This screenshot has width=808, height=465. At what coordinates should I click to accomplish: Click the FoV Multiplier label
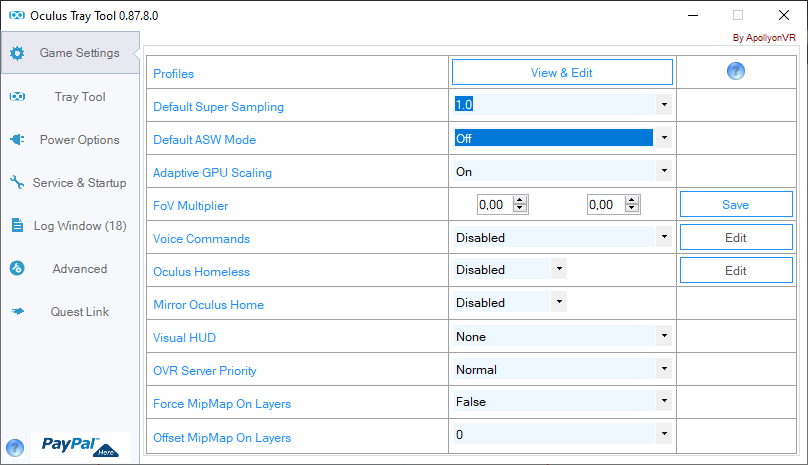click(191, 206)
